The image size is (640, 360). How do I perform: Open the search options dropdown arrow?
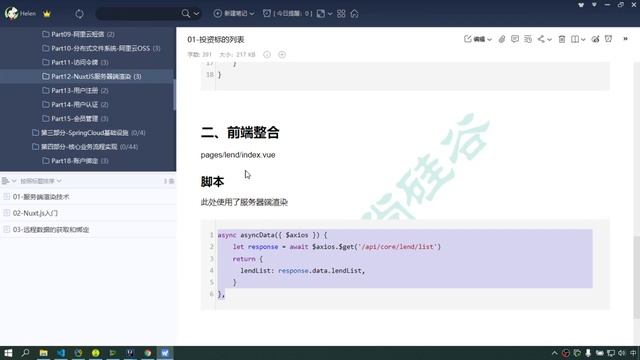point(197,13)
